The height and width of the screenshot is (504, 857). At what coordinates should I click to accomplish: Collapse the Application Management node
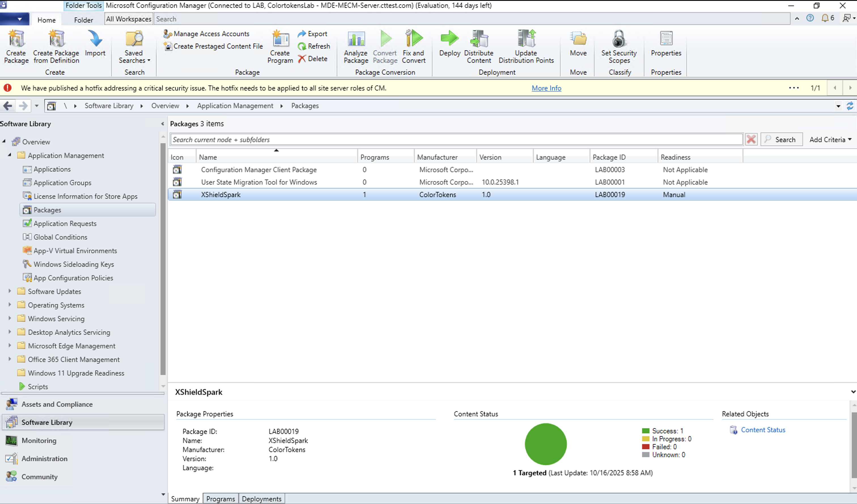10,155
